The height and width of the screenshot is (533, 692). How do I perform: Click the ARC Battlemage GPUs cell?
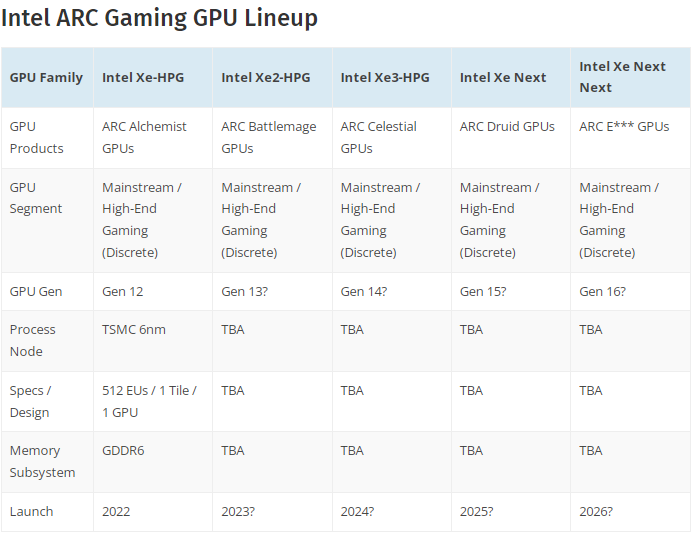[x=268, y=137]
